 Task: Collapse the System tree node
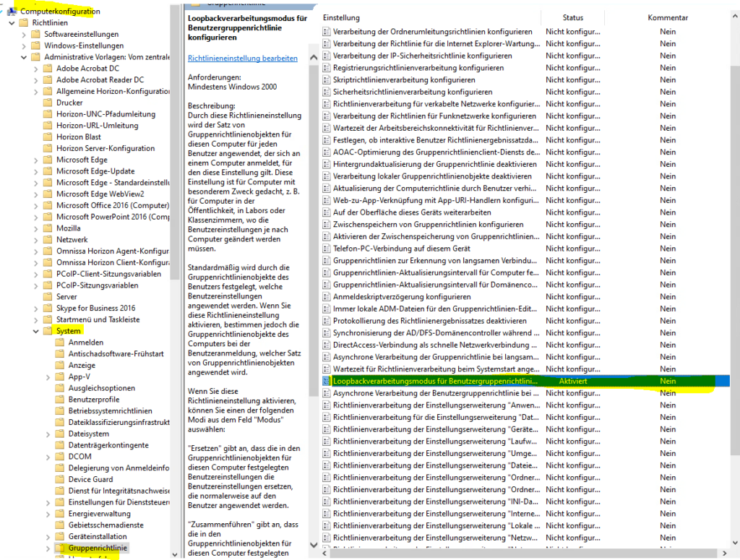click(x=37, y=331)
